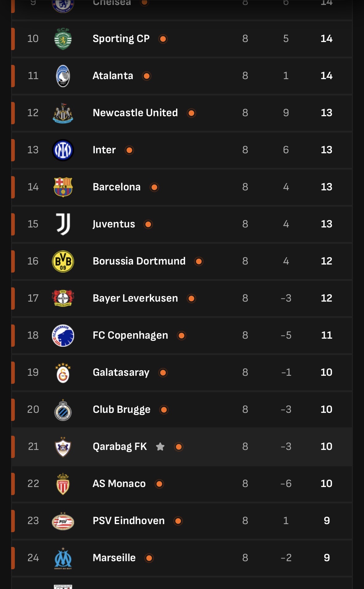Select the Borussia Dortmund BVB badge
Image resolution: width=364 pixels, height=589 pixels.
point(63,261)
